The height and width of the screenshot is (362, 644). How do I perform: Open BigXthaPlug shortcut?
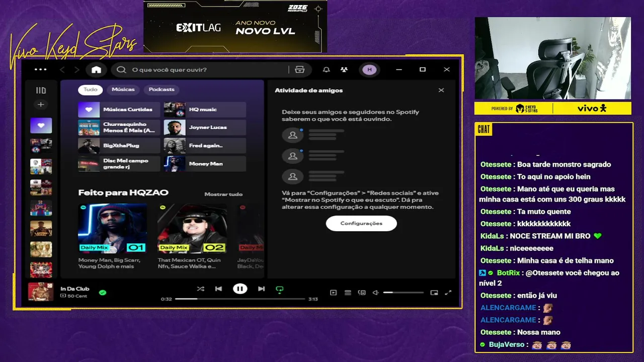point(119,145)
